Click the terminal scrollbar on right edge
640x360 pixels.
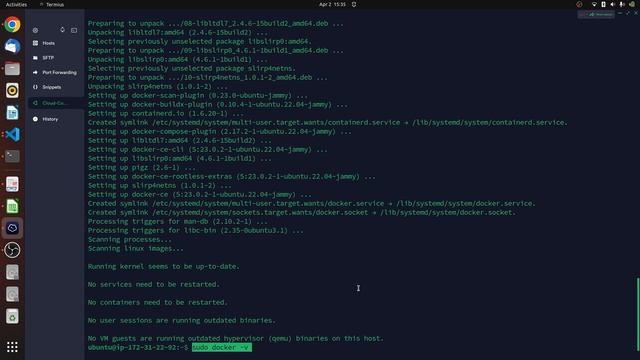(x=638, y=314)
